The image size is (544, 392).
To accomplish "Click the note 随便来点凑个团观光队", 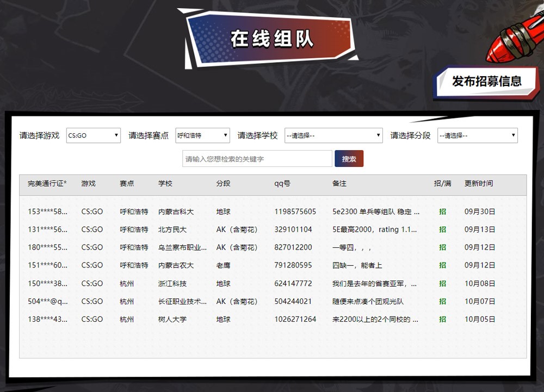I will coord(368,301).
